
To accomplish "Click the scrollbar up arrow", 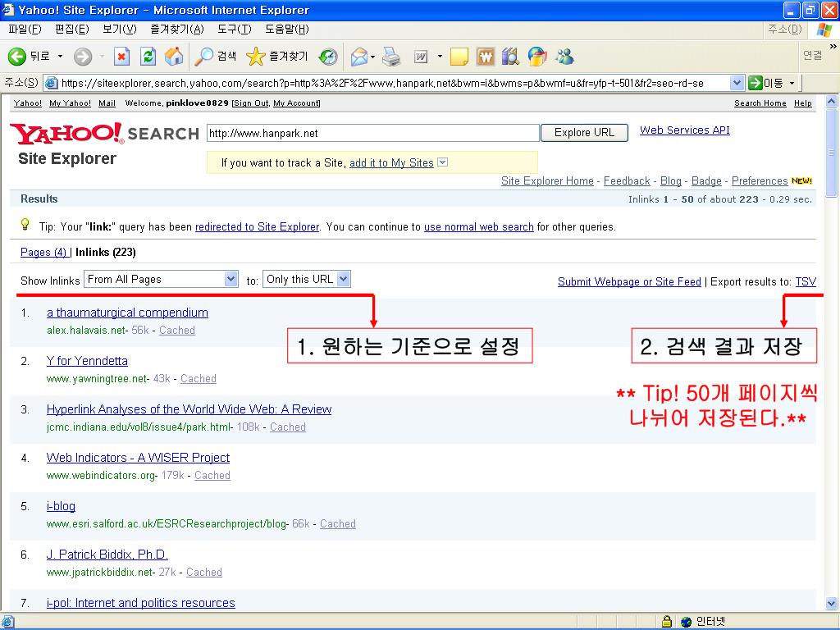I will (x=832, y=101).
